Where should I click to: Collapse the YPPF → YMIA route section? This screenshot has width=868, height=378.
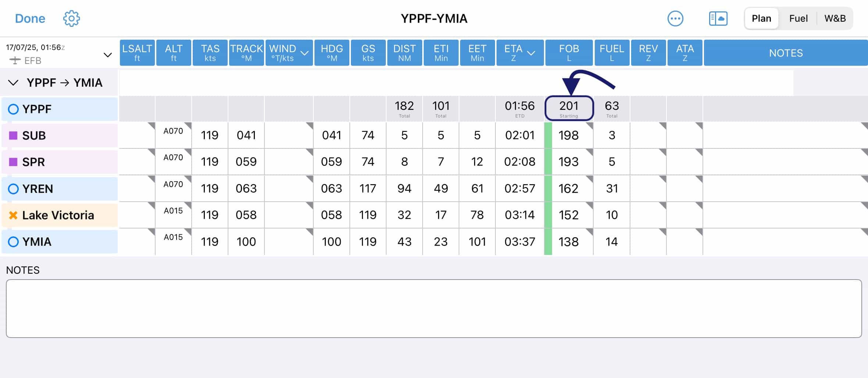tap(13, 83)
